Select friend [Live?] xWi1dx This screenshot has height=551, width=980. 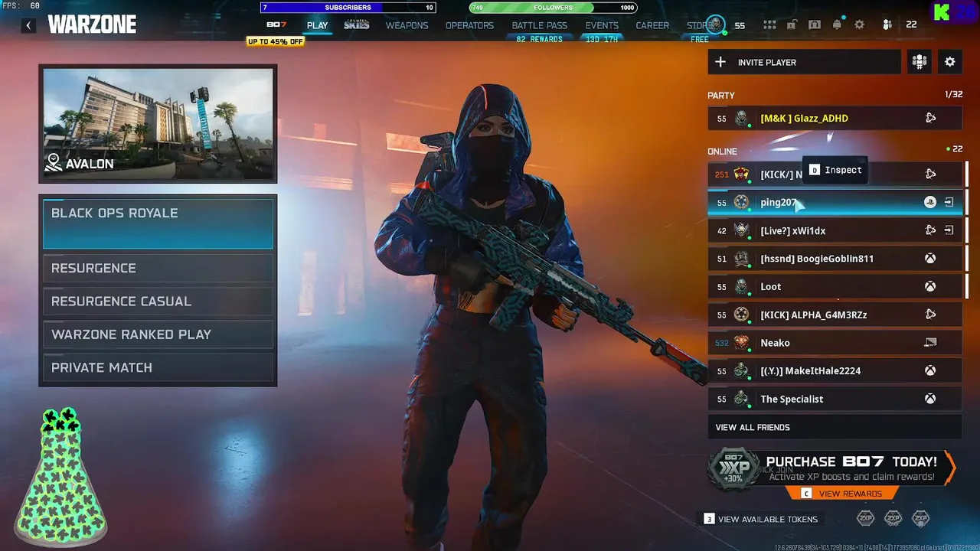835,230
